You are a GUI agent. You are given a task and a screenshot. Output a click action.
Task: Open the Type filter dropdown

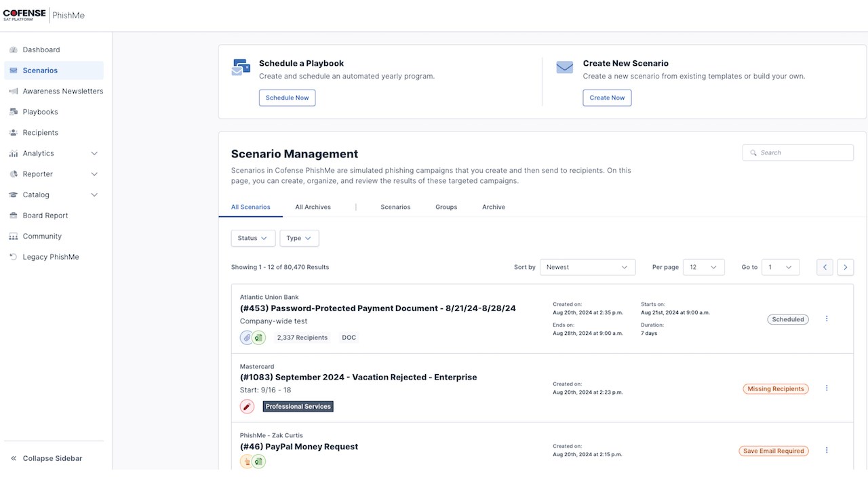click(299, 238)
